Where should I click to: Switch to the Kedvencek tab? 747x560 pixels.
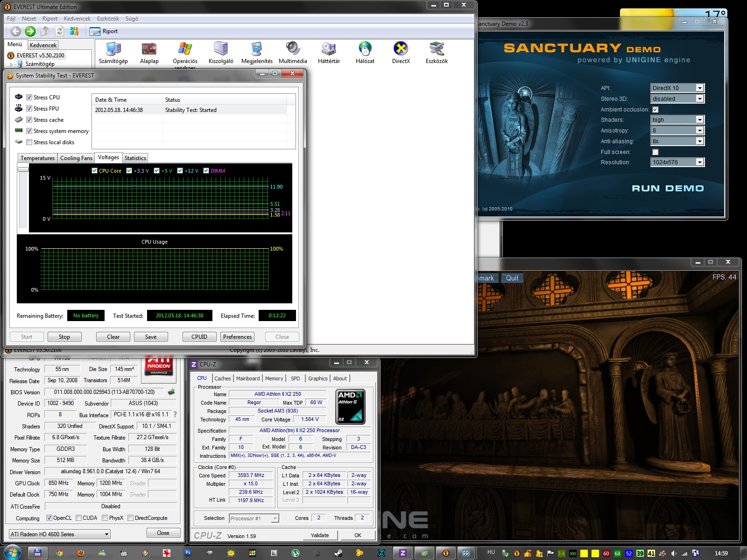point(43,45)
